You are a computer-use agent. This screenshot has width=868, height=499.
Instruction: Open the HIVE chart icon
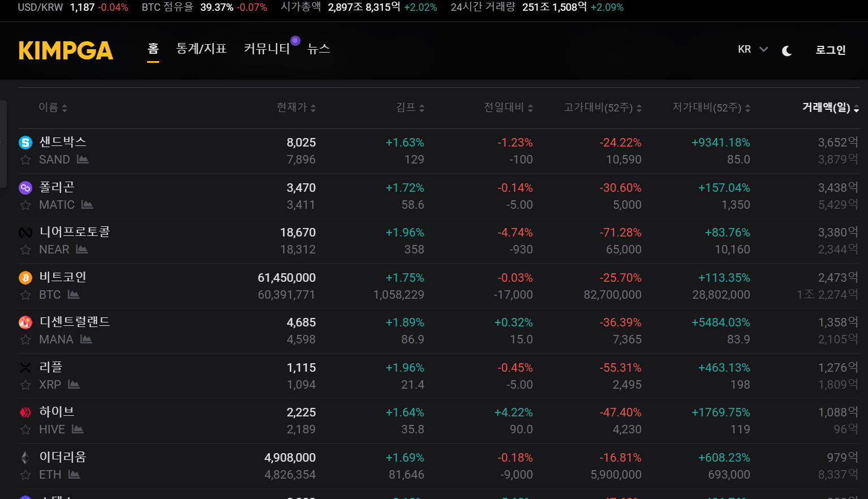click(78, 429)
